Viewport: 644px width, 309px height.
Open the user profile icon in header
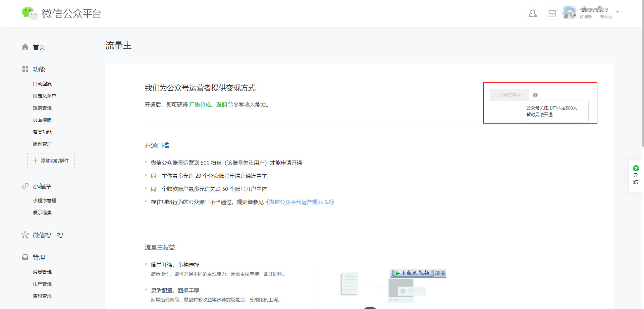pyautogui.click(x=533, y=13)
